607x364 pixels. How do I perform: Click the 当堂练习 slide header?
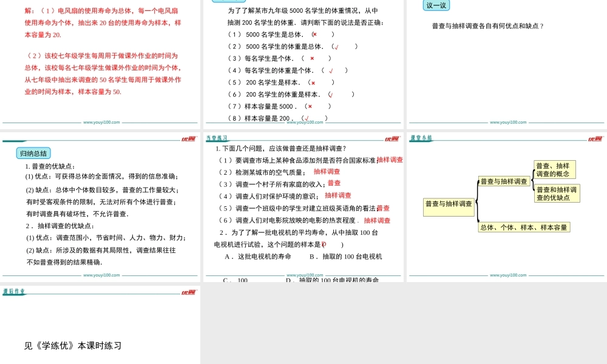point(217,138)
